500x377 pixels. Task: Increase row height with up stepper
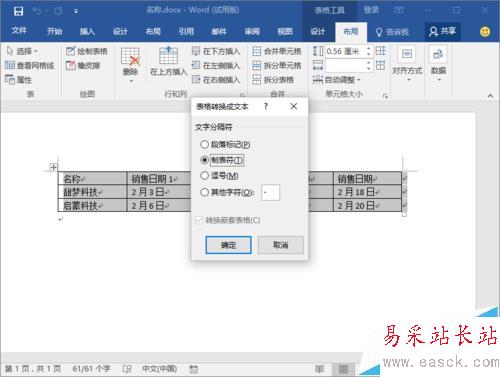tap(369, 48)
